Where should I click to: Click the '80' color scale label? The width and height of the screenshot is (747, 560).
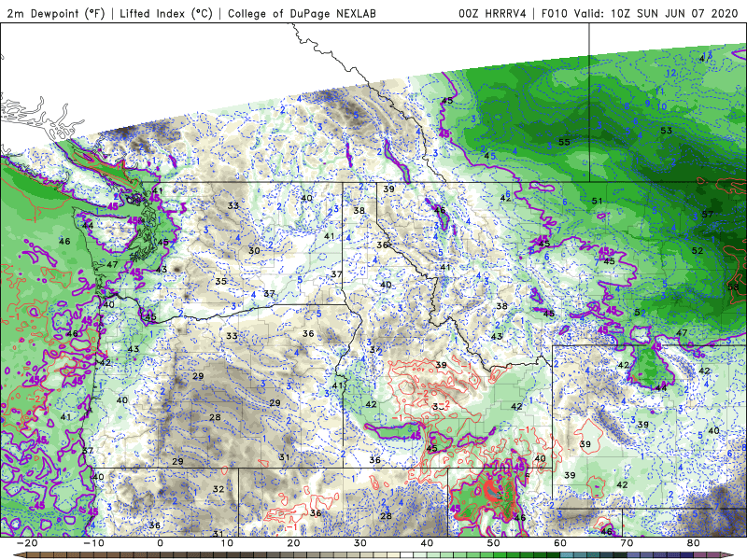(694, 543)
